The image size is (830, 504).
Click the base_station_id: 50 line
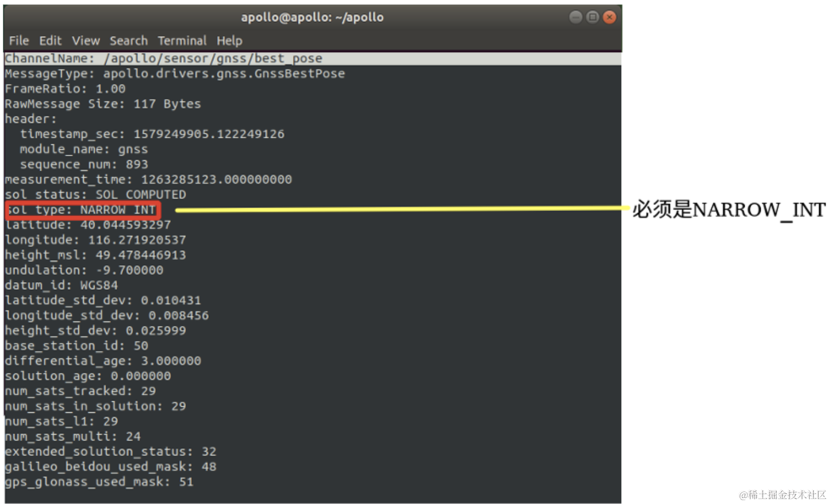(x=77, y=345)
